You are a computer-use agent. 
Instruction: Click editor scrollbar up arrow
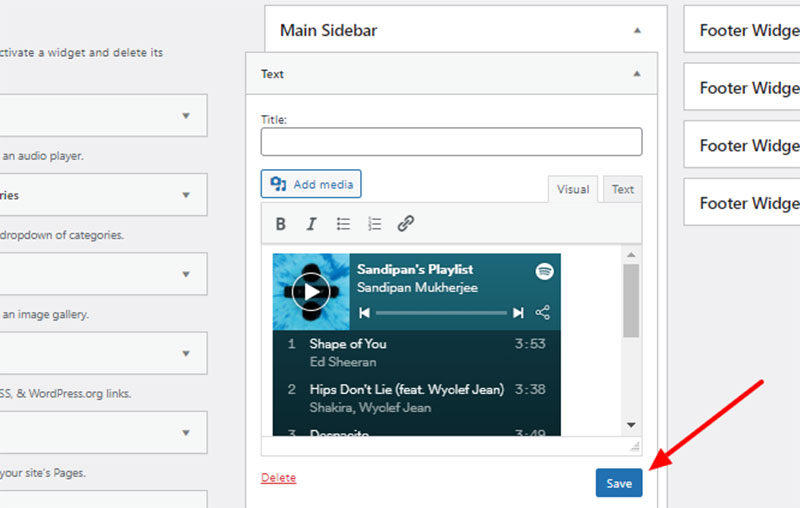click(x=631, y=255)
